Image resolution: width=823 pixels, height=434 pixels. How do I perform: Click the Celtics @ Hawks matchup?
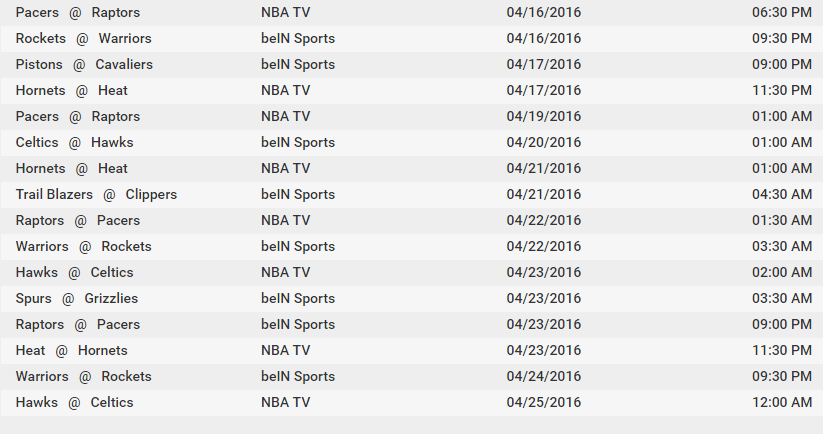tap(74, 142)
